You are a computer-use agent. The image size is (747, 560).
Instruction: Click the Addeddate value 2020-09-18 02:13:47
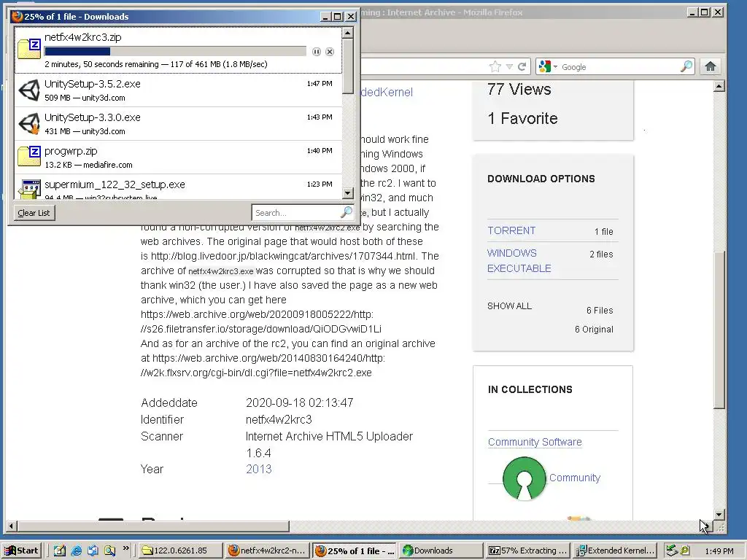(x=299, y=402)
